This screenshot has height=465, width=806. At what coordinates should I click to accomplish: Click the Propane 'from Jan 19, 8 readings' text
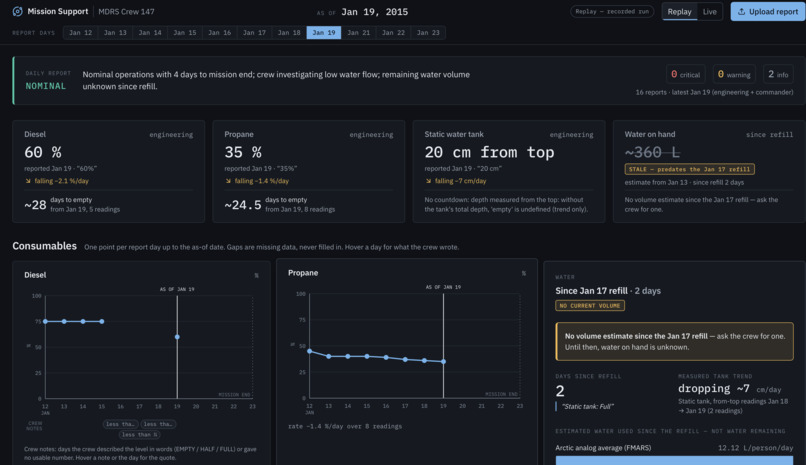300,210
